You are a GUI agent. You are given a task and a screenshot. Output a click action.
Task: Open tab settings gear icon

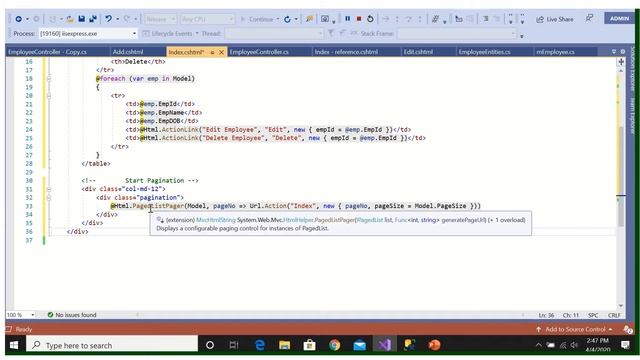[x=623, y=52]
